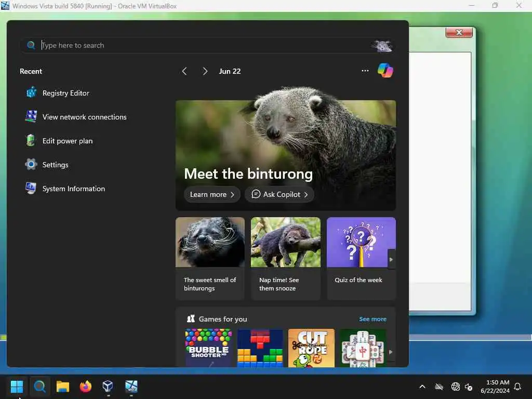The image size is (532, 399).
Task: Open System Information recent item
Action: 65,189
